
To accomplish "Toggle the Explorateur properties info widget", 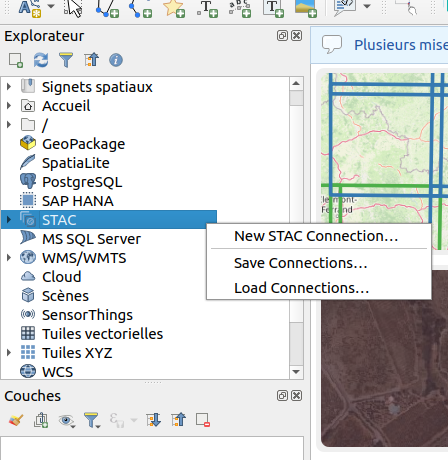I will click(116, 60).
